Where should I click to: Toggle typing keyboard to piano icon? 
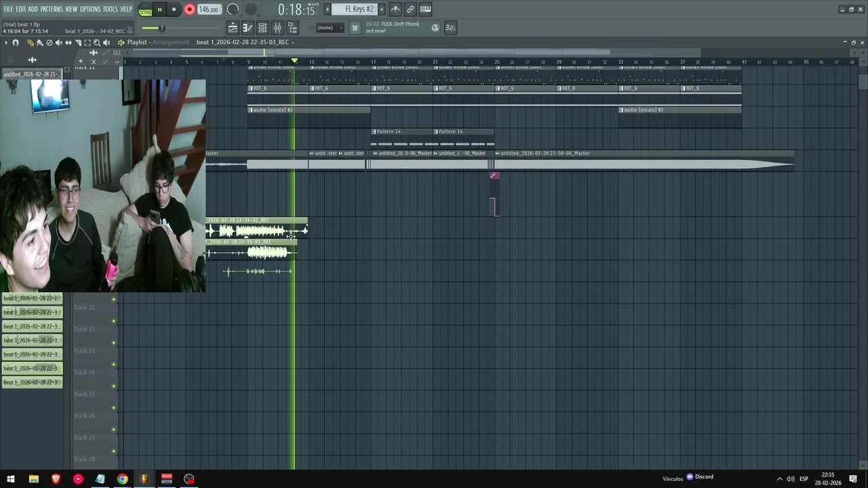point(425,9)
